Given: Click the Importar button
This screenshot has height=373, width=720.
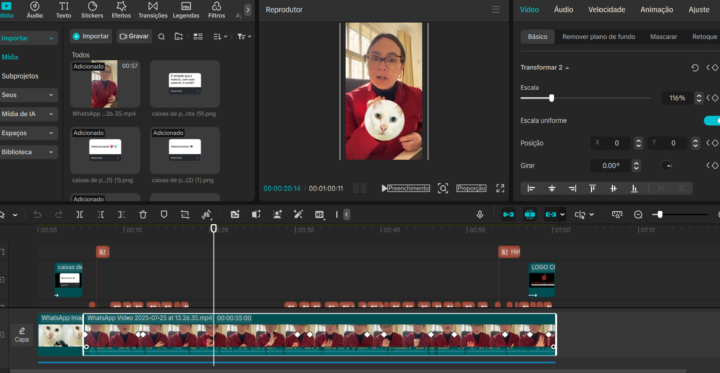Looking at the screenshot, I should (91, 36).
